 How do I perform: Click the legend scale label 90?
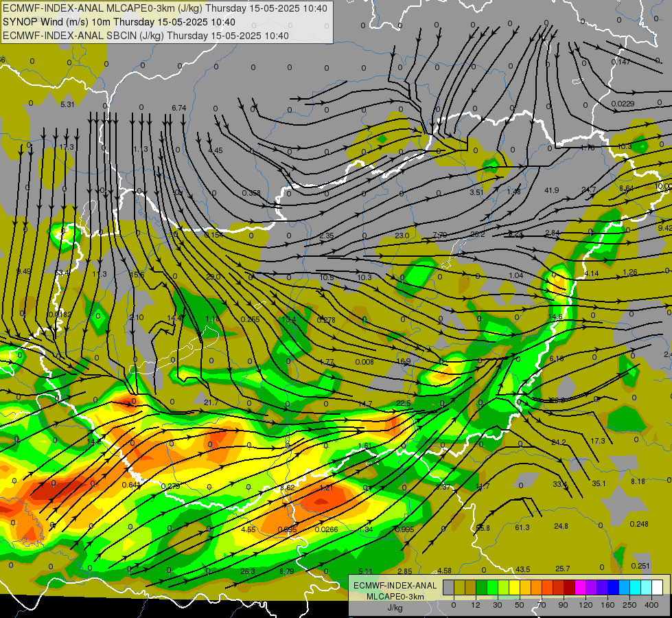[563, 605]
